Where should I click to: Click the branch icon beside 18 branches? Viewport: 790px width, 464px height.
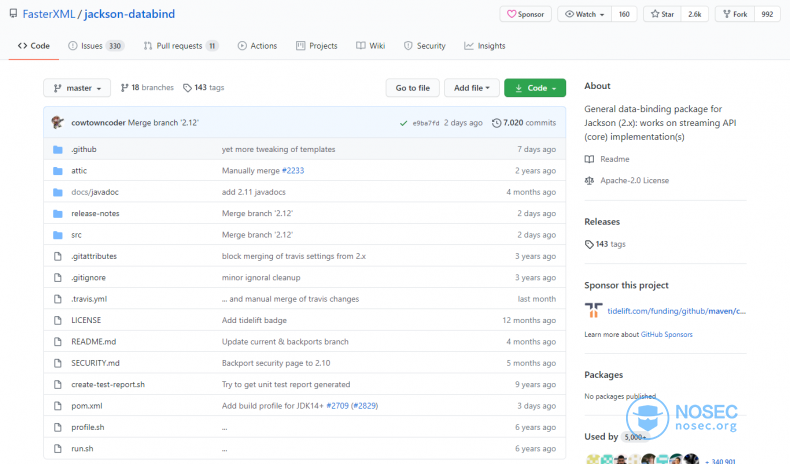click(x=124, y=88)
